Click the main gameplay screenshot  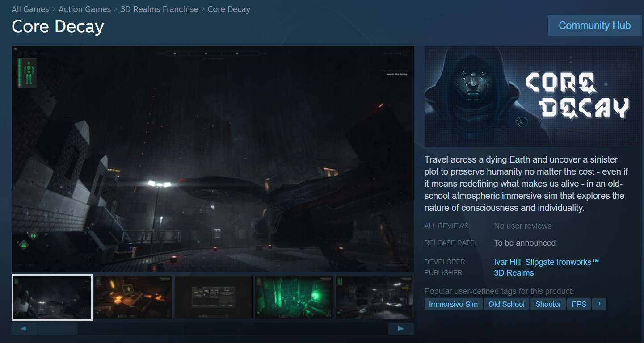point(213,159)
